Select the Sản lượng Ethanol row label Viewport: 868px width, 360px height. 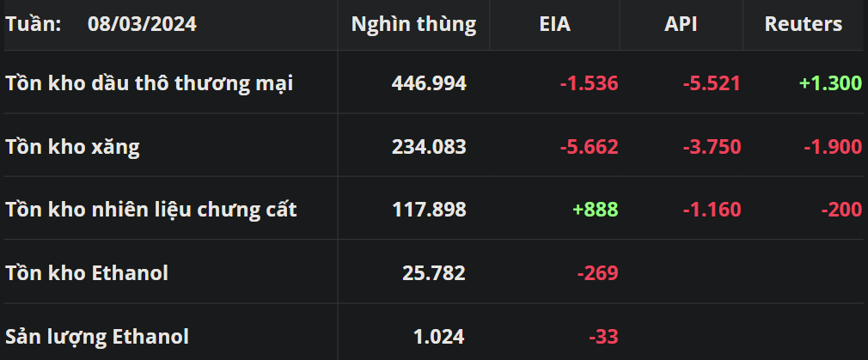97,337
